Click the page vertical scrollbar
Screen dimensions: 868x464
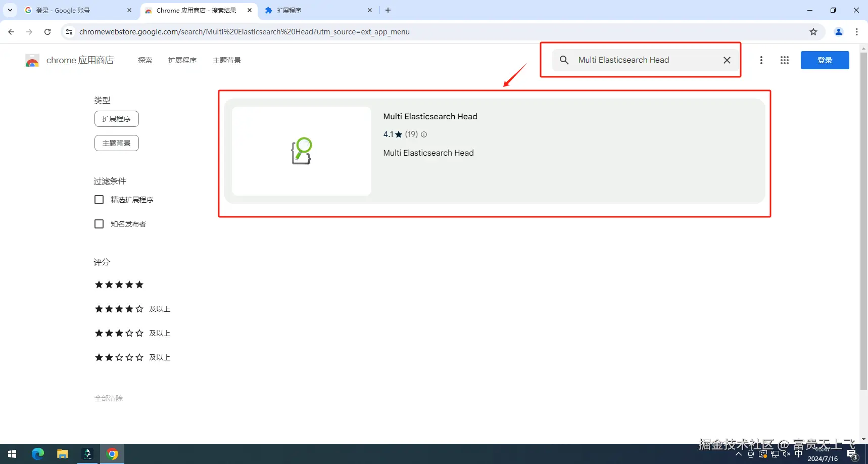[x=863, y=222]
